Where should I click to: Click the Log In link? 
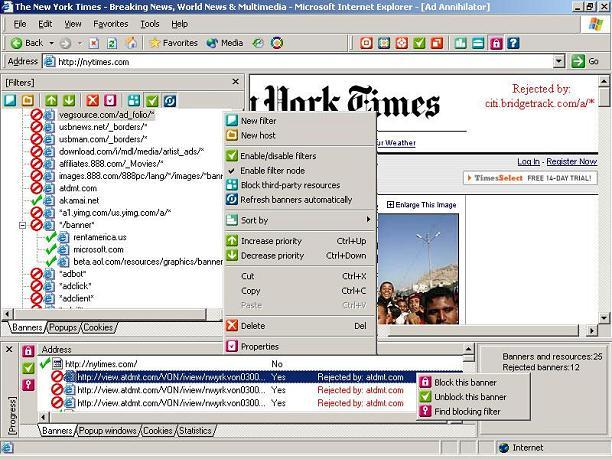coord(528,162)
